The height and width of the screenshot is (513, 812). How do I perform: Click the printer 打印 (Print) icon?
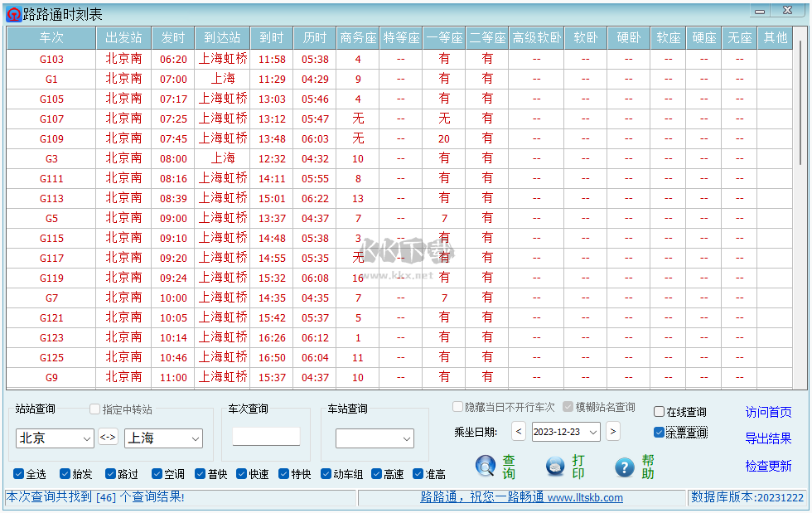point(553,467)
